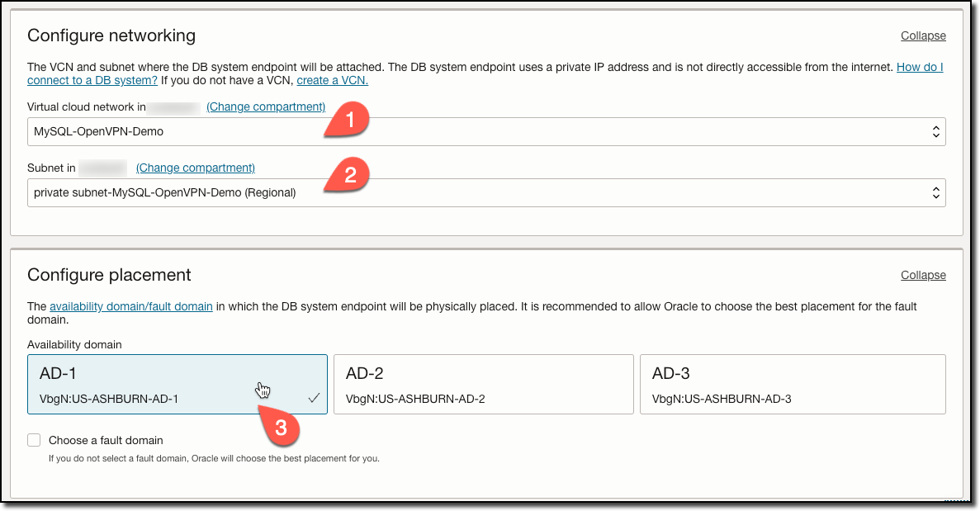Open the How do I connect to a DB system link

coord(919,67)
